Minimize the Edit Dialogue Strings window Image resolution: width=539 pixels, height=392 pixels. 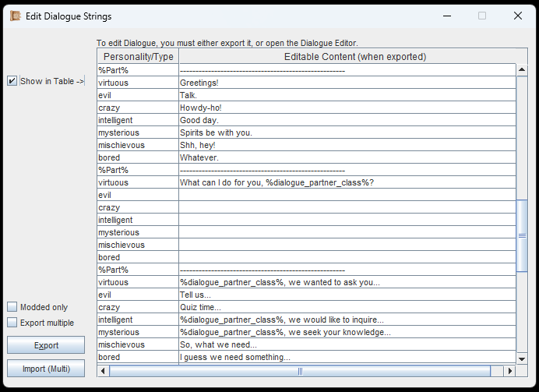click(x=446, y=16)
